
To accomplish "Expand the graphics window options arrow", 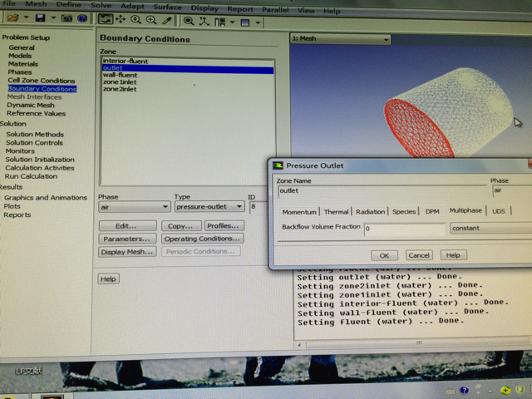I will click(x=258, y=23).
